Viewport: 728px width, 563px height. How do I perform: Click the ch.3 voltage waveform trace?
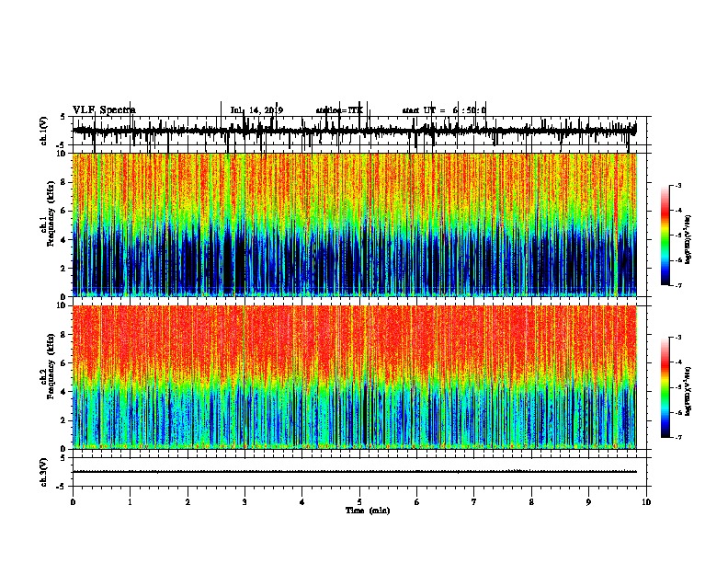355,472
